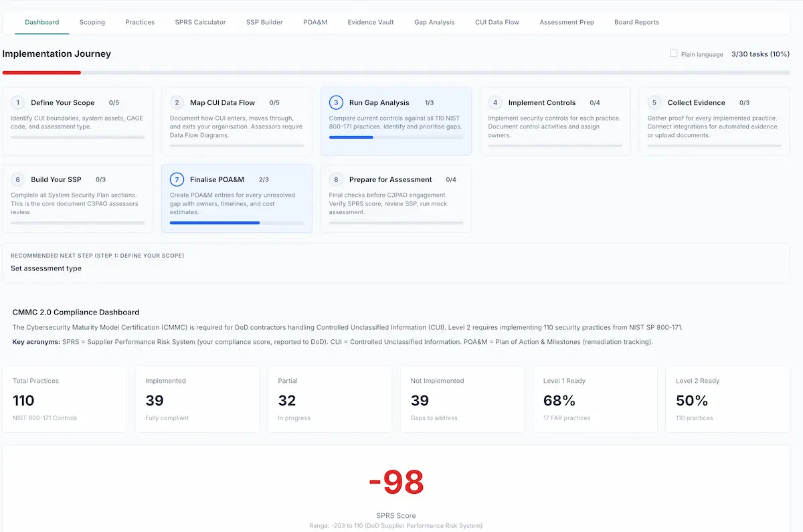Expand the recommended next step panel

click(x=397, y=264)
